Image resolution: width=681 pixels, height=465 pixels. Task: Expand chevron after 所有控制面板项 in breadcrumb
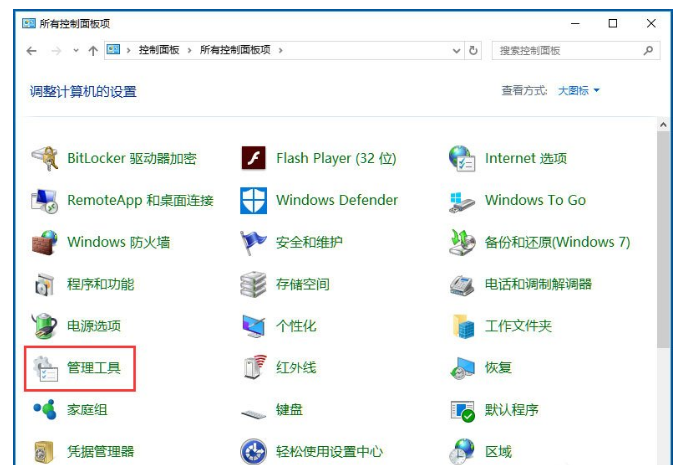tap(281, 50)
